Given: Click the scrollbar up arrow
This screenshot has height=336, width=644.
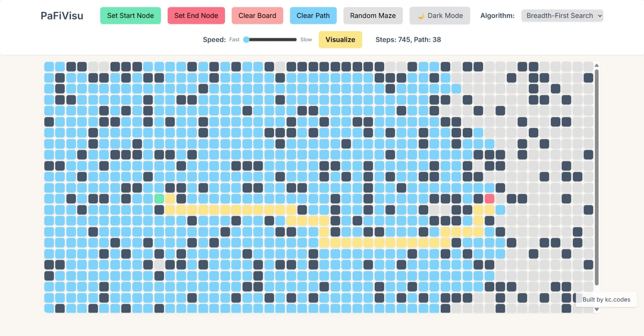Looking at the screenshot, I should [x=597, y=65].
